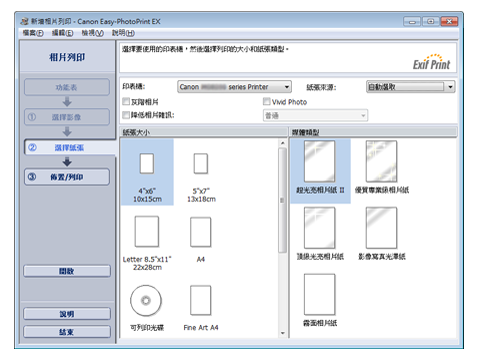Image resolution: width=490 pixels, height=364 pixels.
Task: Click the 相片列印 sidebar title
Action: pyautogui.click(x=67, y=57)
